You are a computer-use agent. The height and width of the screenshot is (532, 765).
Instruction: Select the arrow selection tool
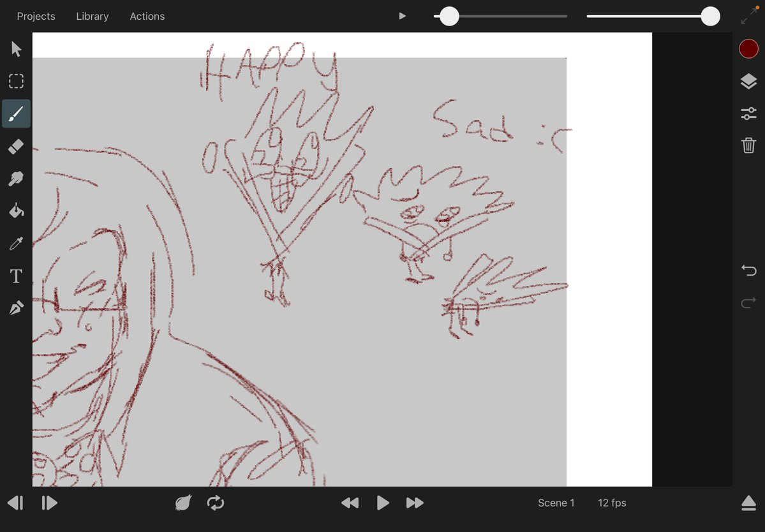[16, 48]
